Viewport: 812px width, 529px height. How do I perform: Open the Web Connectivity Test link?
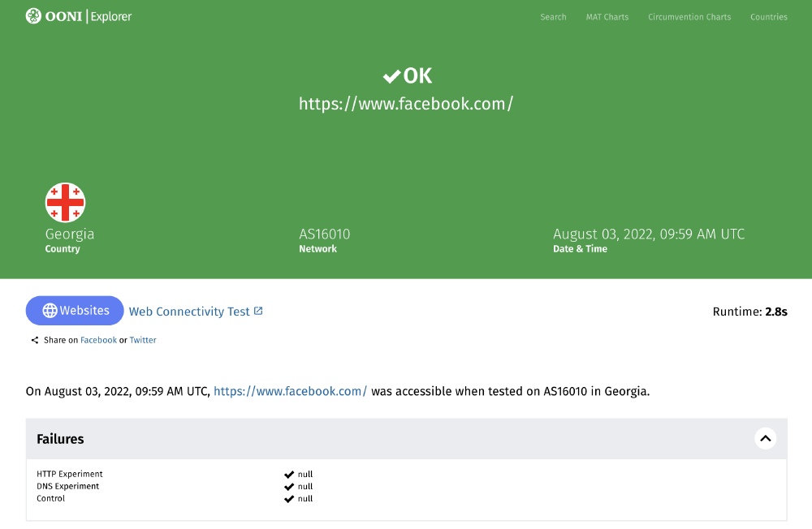[190, 311]
